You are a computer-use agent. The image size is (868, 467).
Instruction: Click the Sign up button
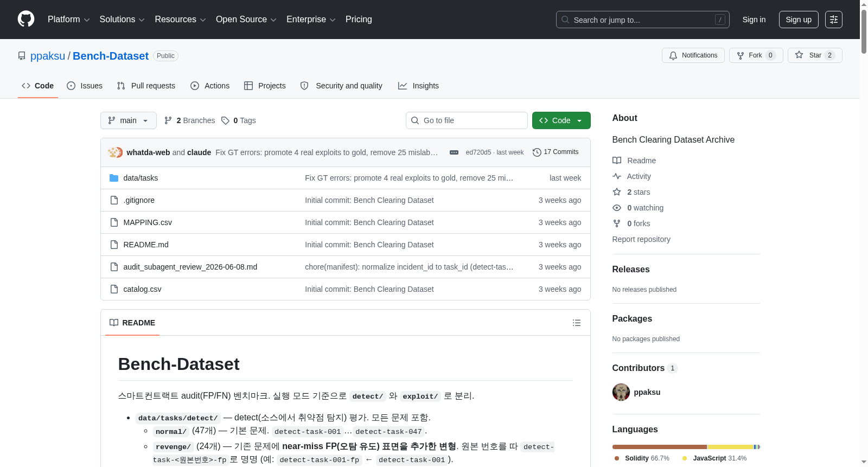point(799,20)
